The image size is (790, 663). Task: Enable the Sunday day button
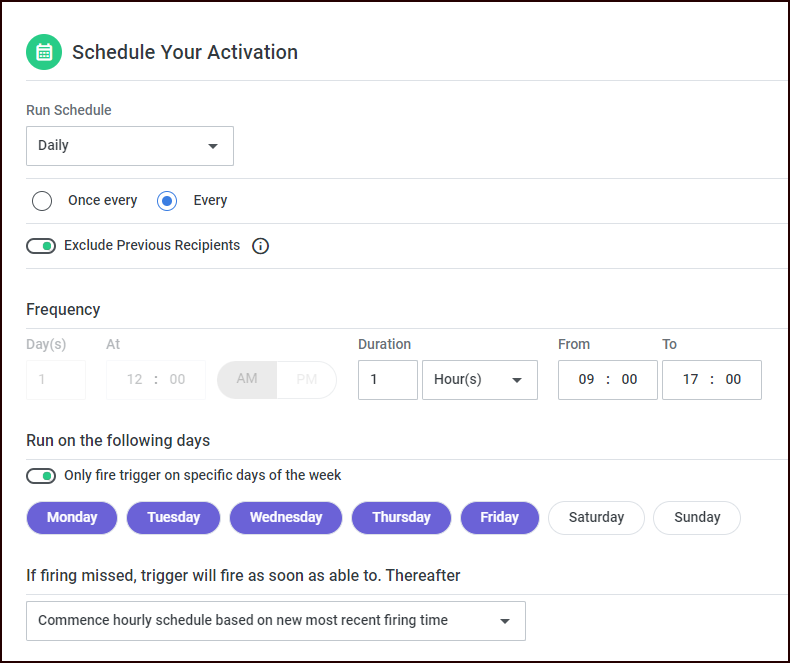pyautogui.click(x=697, y=518)
